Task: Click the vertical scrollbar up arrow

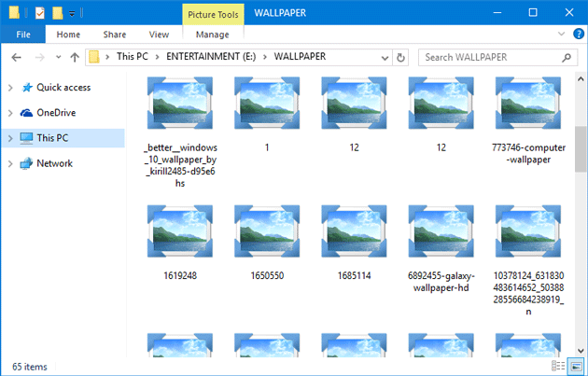Action: point(581,78)
